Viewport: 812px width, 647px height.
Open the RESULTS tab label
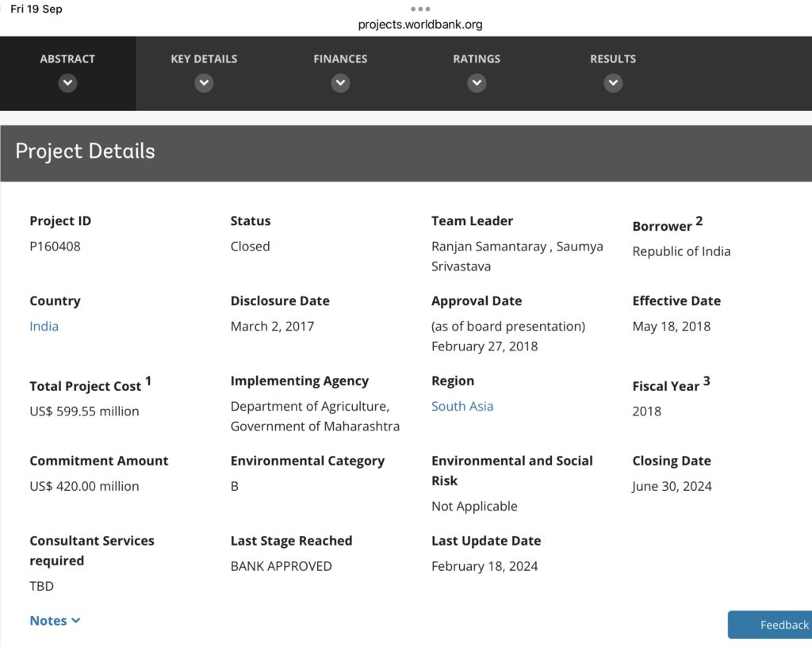click(613, 59)
